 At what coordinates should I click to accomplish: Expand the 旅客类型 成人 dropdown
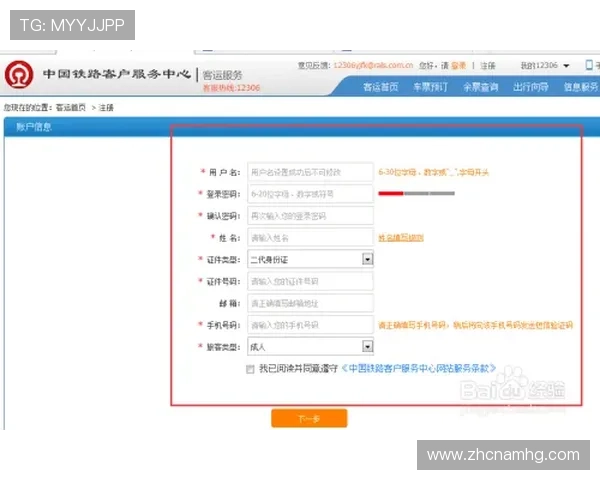(x=310, y=347)
